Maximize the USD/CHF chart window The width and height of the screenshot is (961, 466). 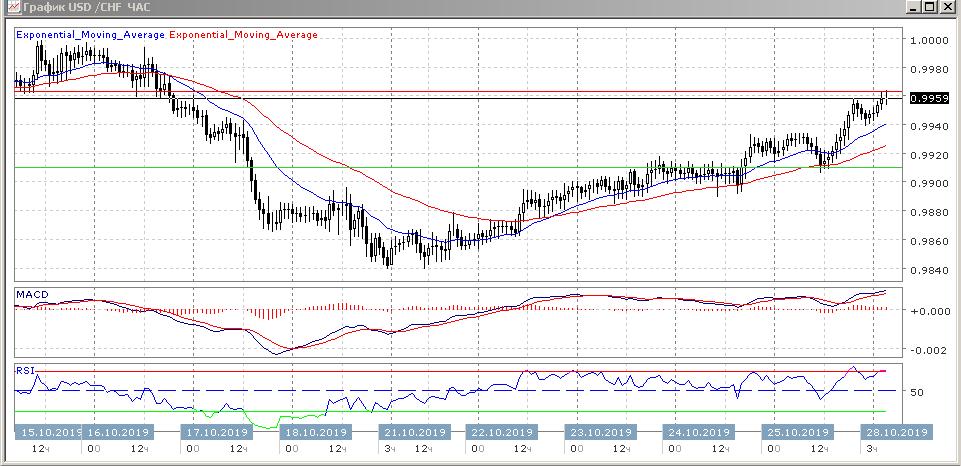(930, 7)
